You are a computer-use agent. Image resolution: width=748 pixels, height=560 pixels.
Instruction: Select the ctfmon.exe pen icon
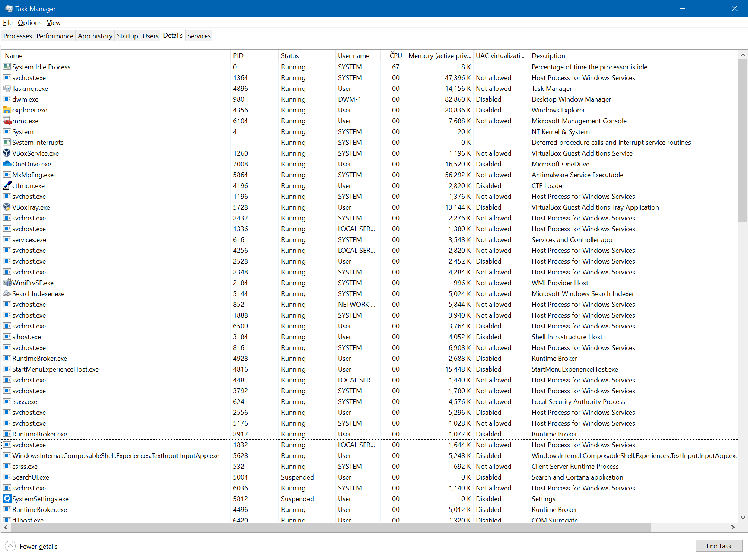coord(7,185)
